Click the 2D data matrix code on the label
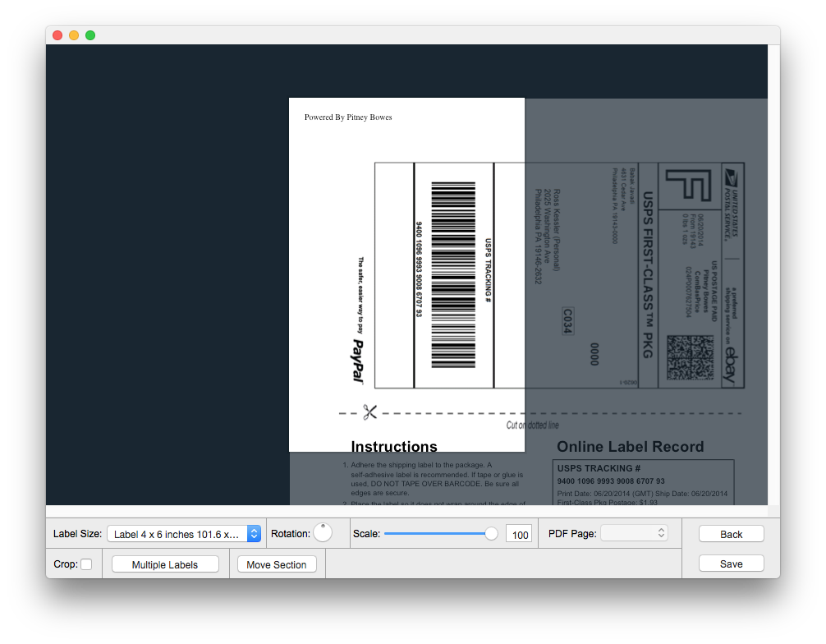 click(x=691, y=357)
